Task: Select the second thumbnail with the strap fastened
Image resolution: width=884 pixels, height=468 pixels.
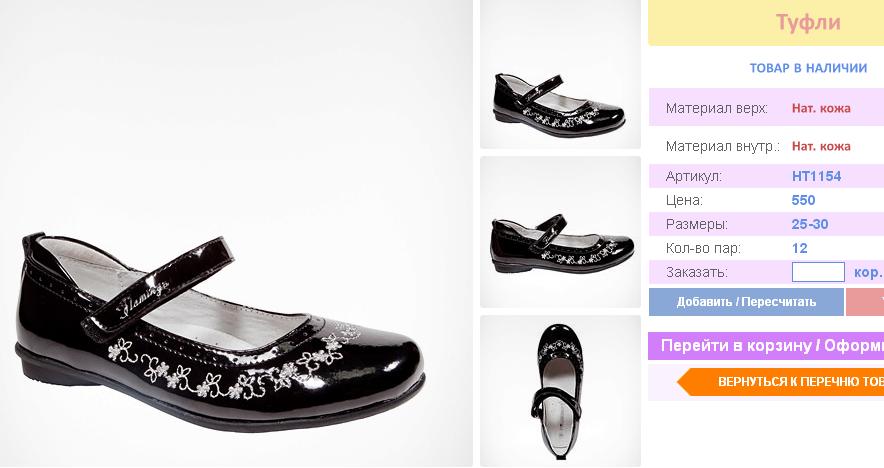Action: point(560,232)
